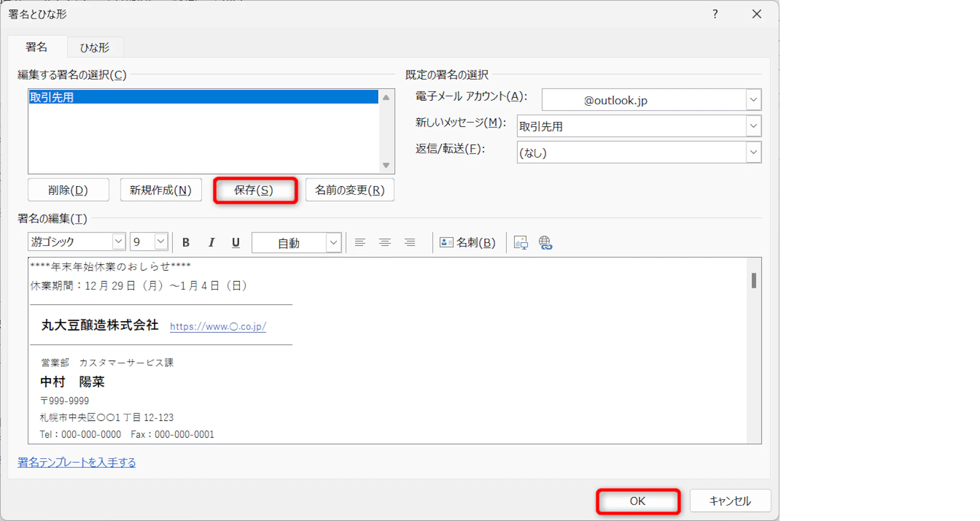Switch to the ひな形 tab

pyautogui.click(x=95, y=47)
